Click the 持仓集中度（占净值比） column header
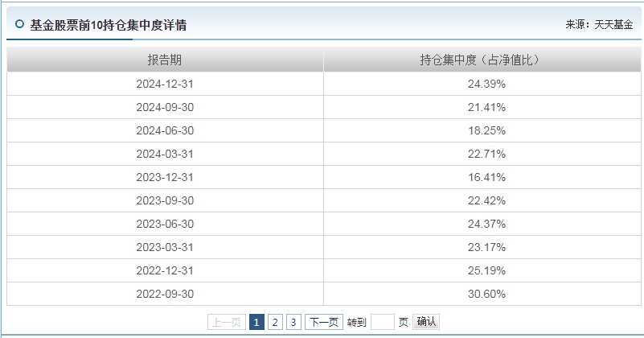Screen dimensions: 644x338 click(x=482, y=60)
